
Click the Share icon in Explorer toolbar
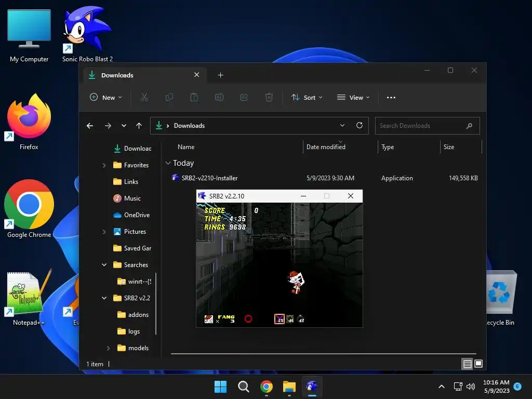(244, 97)
